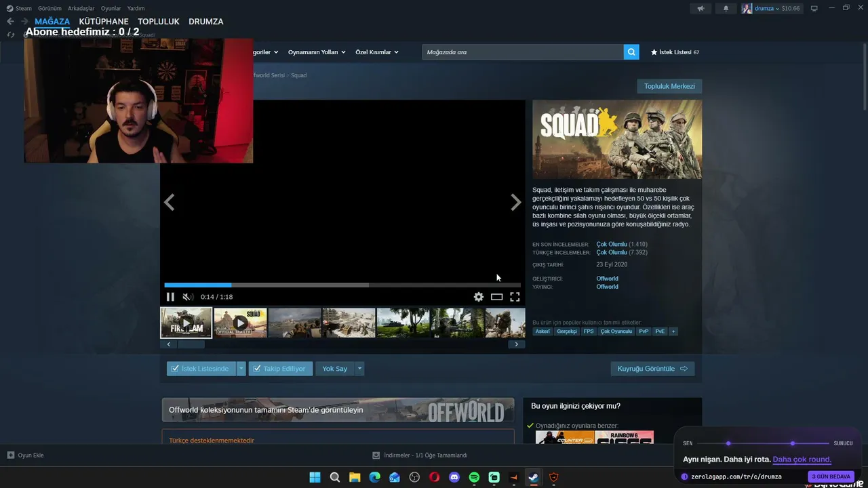This screenshot has height=488, width=868.
Task: Expand the İstek Listesinde dropdown arrow
Action: click(241, 369)
